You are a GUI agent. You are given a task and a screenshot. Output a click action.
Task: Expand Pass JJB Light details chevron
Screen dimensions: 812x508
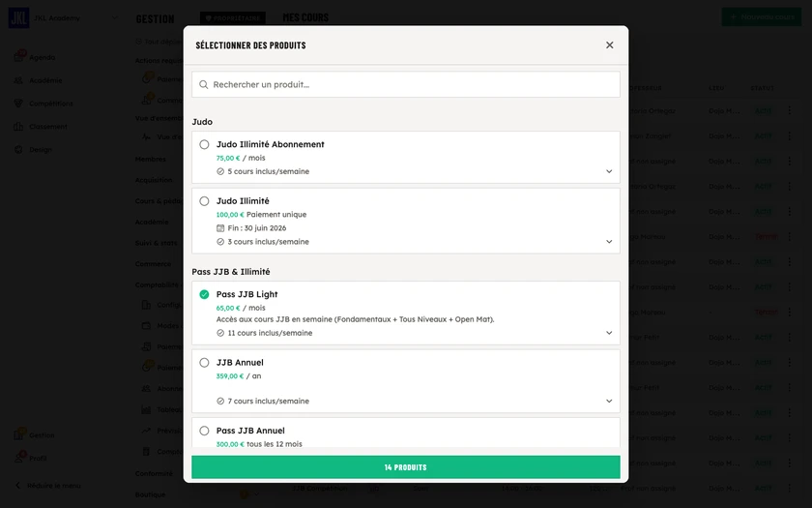609,333
